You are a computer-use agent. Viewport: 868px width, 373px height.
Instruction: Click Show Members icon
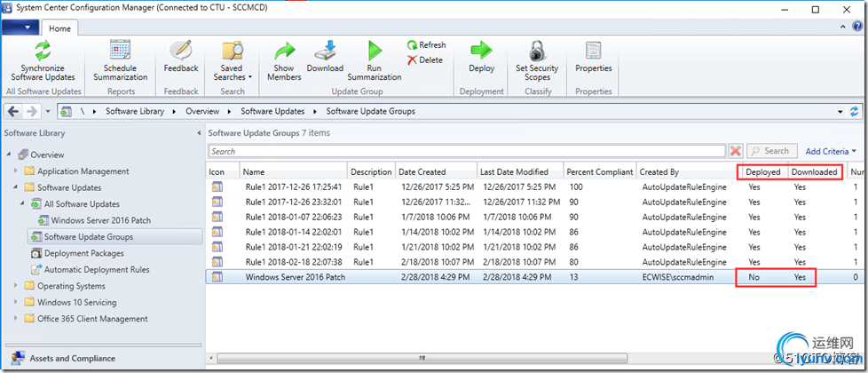[x=284, y=51]
